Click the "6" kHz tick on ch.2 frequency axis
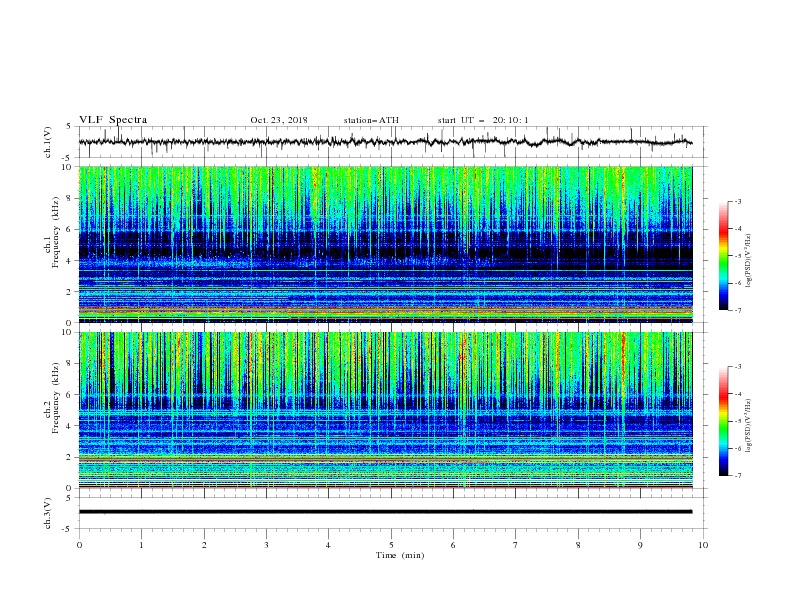Image resolution: width=792 pixels, height=612 pixels. tap(71, 395)
